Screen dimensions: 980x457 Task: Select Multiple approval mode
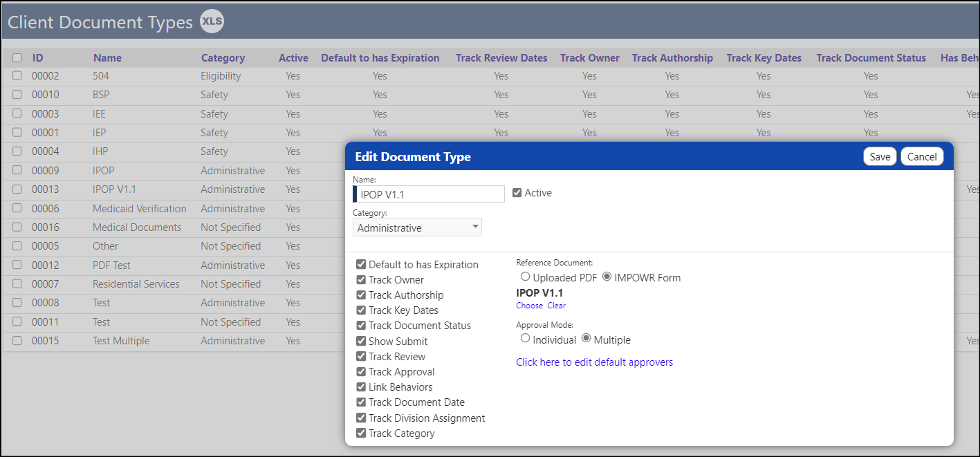pos(586,339)
